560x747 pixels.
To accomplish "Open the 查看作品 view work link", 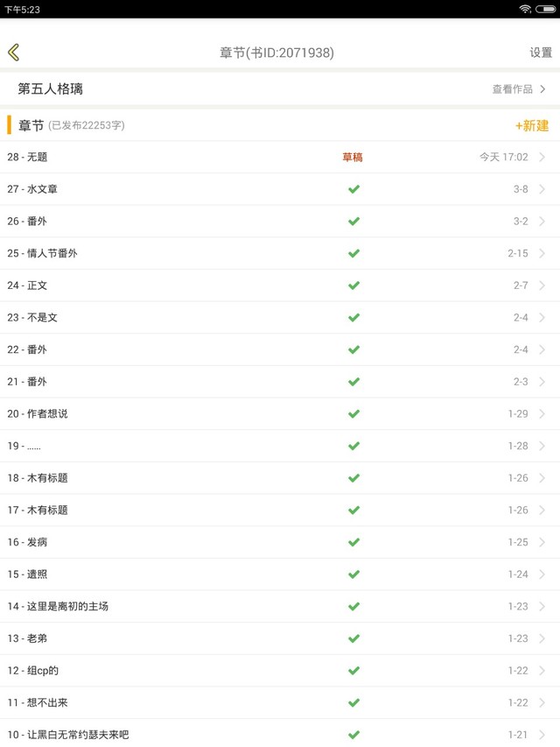I will [519, 89].
